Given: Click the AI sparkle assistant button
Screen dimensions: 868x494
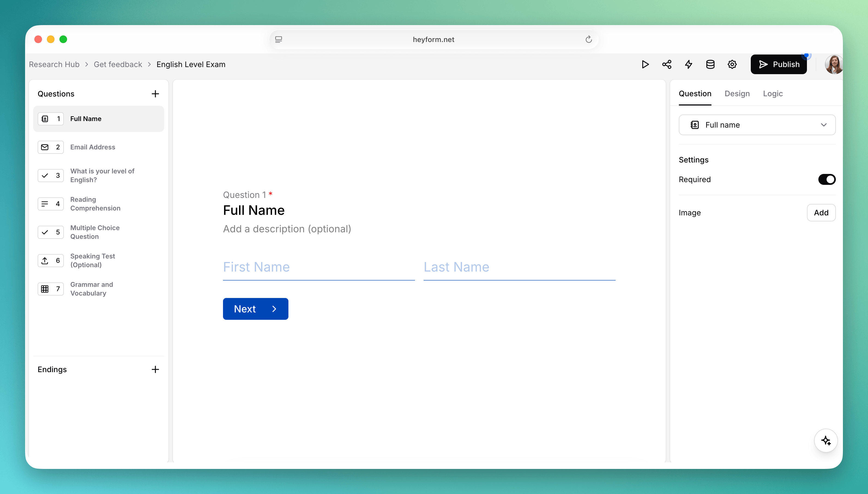Looking at the screenshot, I should 826,441.
